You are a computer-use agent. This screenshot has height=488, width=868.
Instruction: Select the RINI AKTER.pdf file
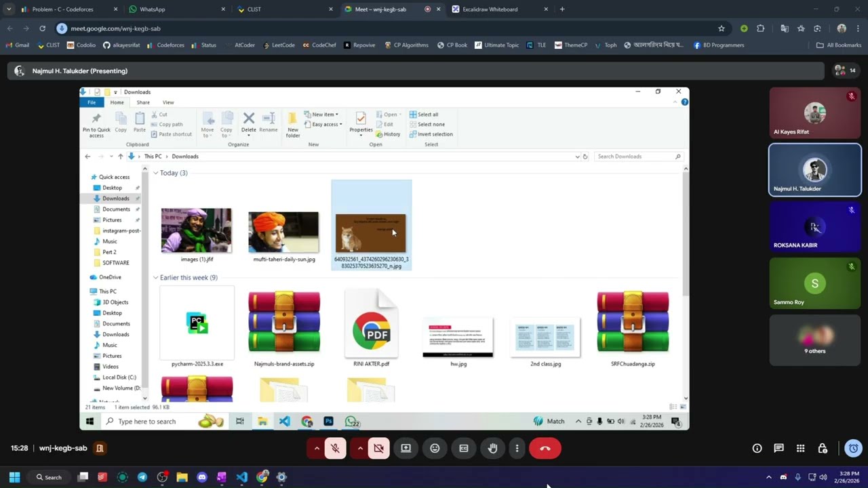[x=371, y=327]
